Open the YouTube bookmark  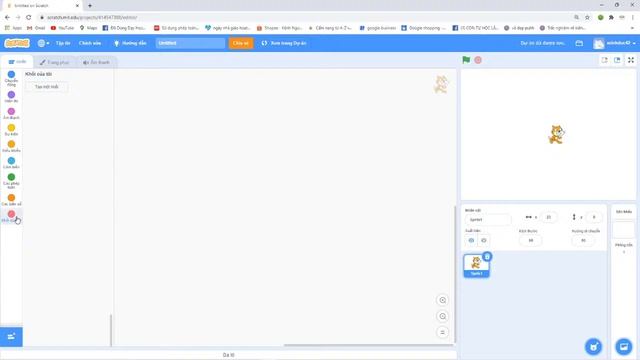pyautogui.click(x=62, y=28)
